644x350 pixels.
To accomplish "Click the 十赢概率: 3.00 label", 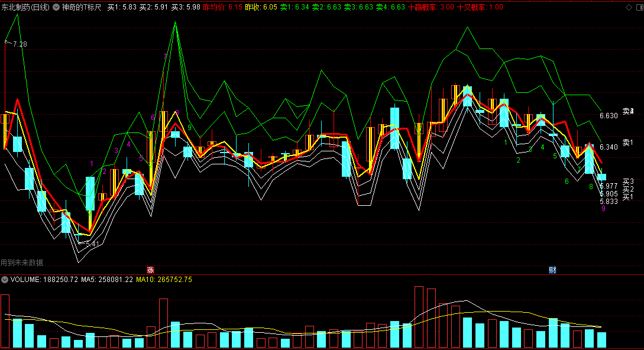I will pyautogui.click(x=431, y=8).
